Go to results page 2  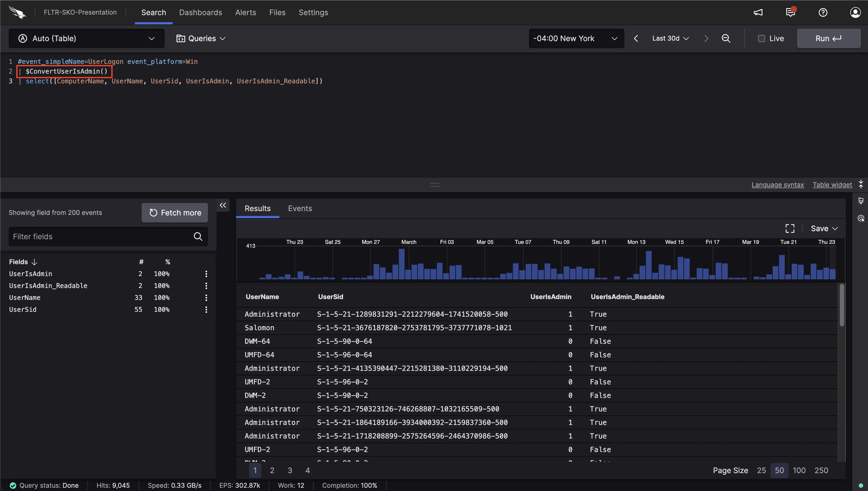[x=272, y=470]
